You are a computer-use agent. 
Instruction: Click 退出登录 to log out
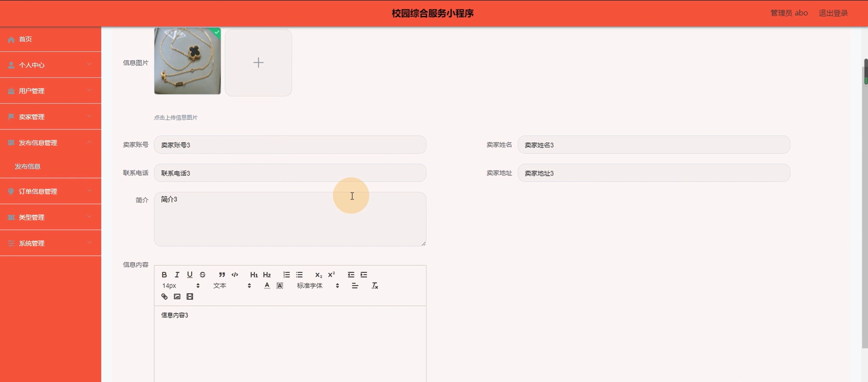833,13
